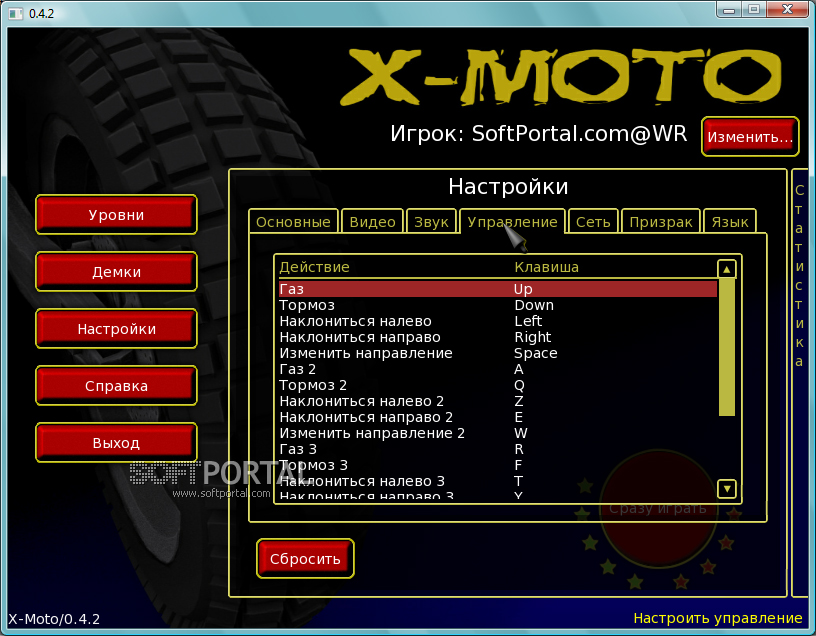Switch to the Основные tab
The image size is (816, 636).
tap(294, 222)
